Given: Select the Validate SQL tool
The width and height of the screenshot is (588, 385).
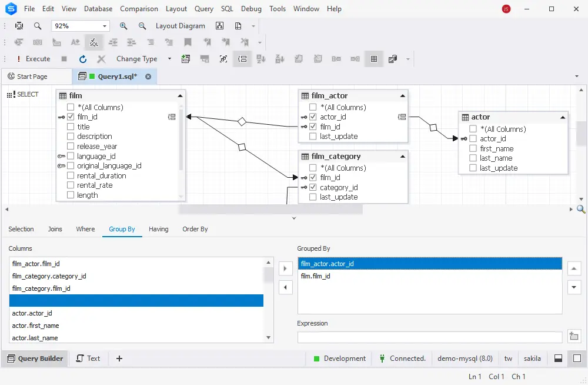Looking at the screenshot, I should (93, 42).
